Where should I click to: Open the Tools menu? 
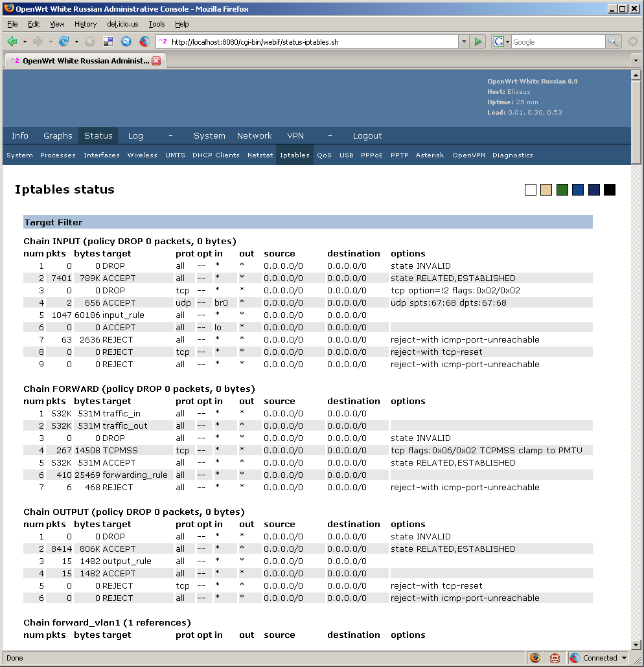tap(157, 24)
